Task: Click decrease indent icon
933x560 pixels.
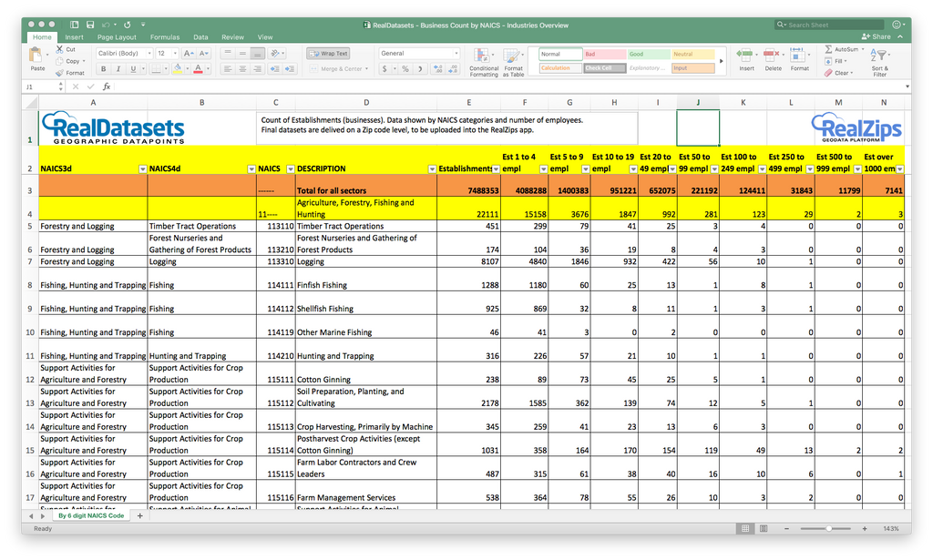Action: 274,69
